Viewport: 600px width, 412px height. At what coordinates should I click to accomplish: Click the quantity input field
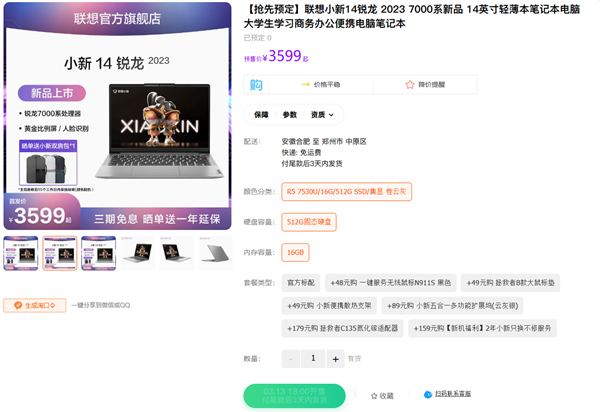tap(313, 359)
